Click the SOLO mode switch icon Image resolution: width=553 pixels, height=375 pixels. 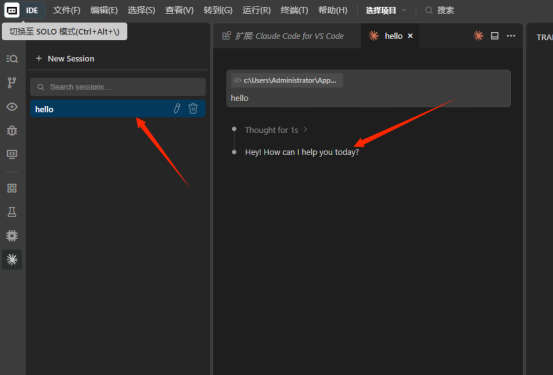point(12,10)
